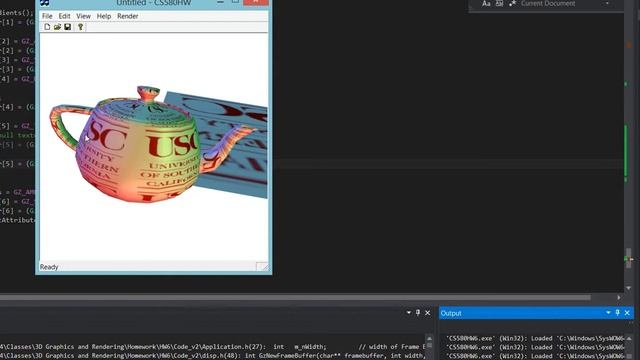Image resolution: width=640 pixels, height=360 pixels.
Task: Click the editor horizontal scroll right arrow
Action: point(619,298)
